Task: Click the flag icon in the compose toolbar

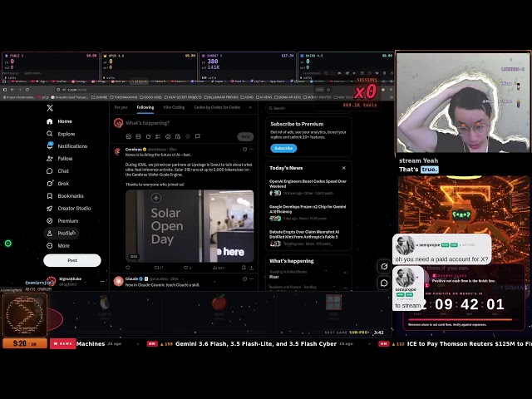Action: pyautogui.click(x=198, y=136)
